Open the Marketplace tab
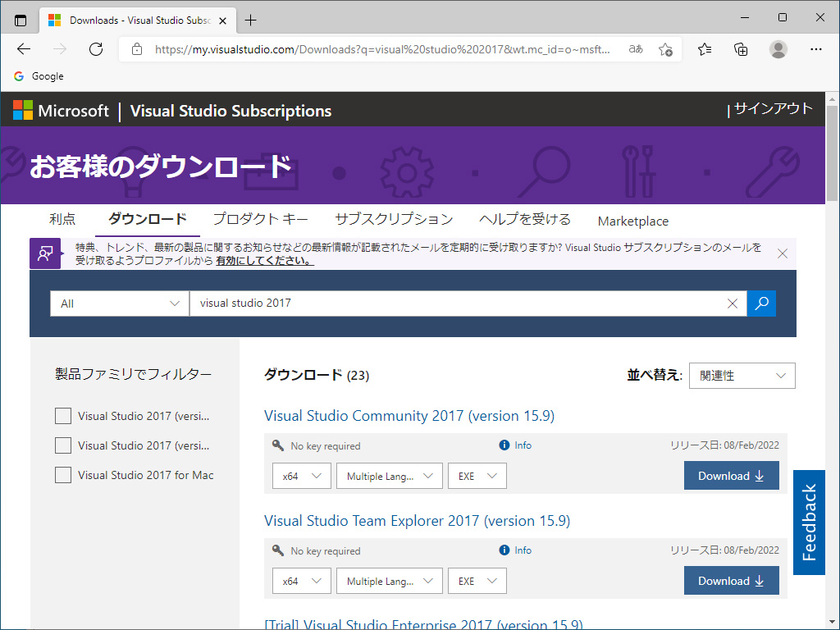 633,221
